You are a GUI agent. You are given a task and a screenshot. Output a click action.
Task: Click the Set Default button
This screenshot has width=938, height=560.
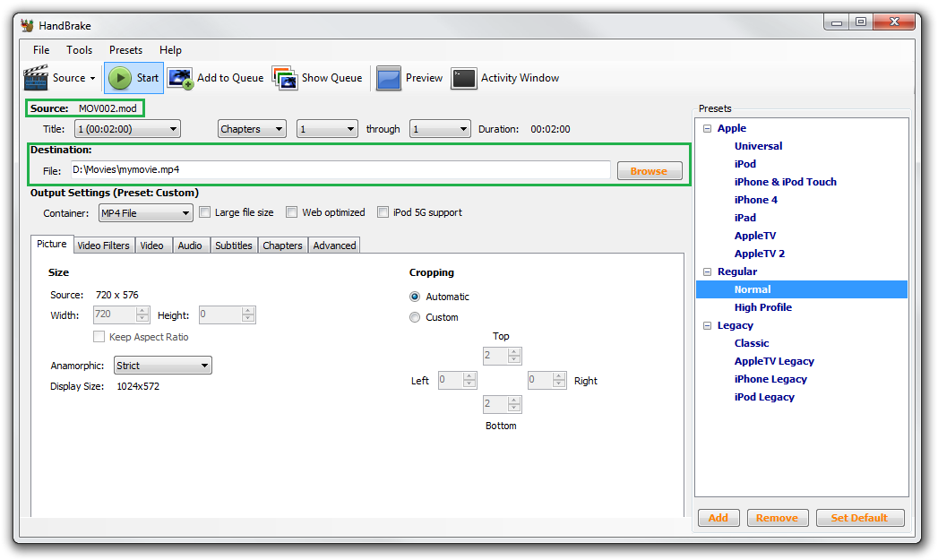coord(860,518)
